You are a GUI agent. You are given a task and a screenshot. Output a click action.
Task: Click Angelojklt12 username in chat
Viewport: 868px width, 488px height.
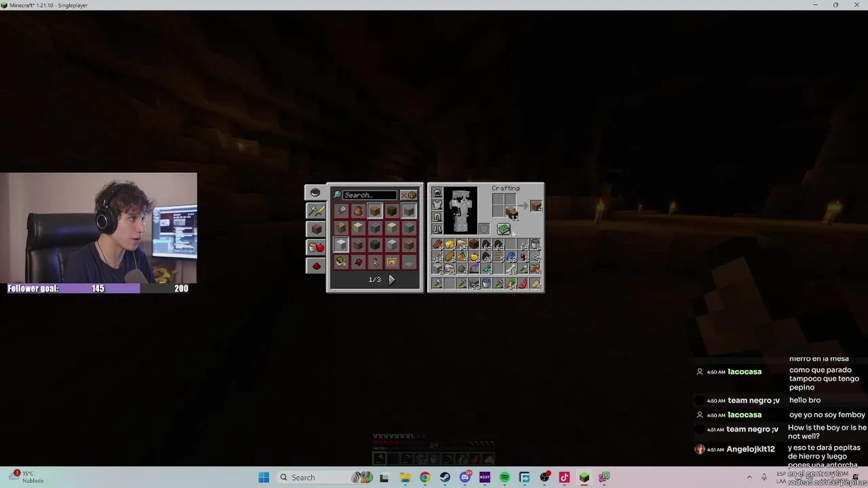point(751,449)
